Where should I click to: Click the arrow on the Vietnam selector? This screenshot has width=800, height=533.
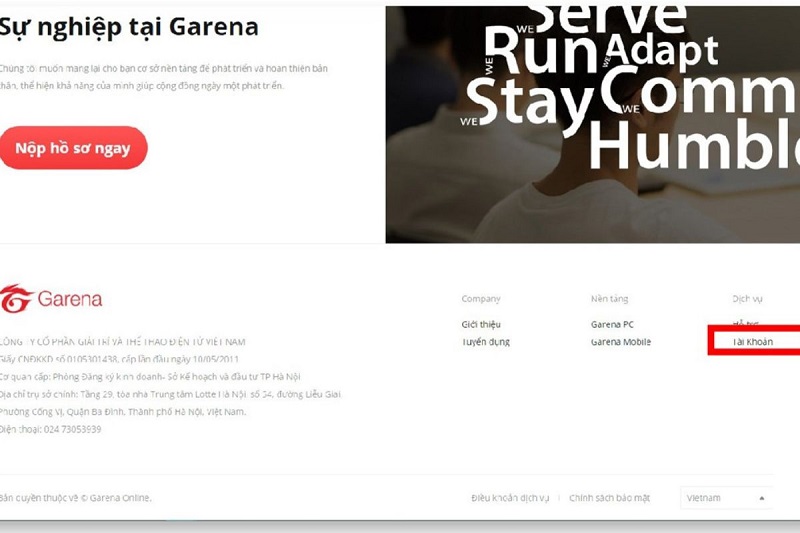762,498
